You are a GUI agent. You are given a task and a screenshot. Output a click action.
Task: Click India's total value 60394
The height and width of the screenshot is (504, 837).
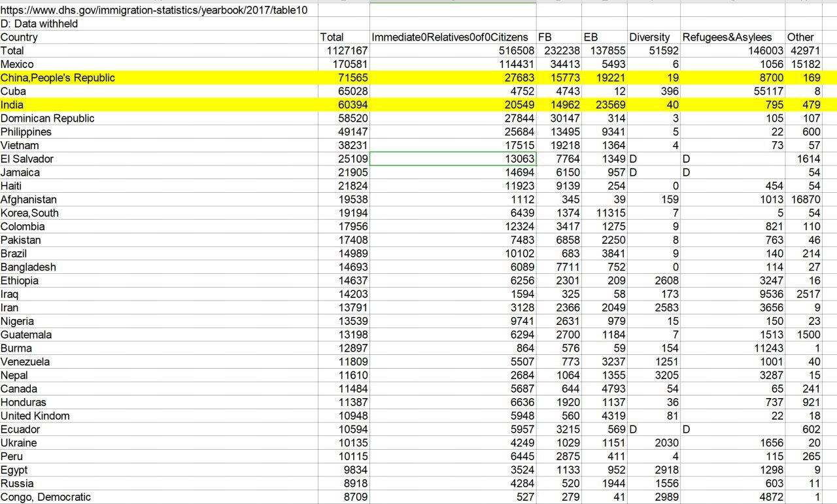click(x=344, y=105)
